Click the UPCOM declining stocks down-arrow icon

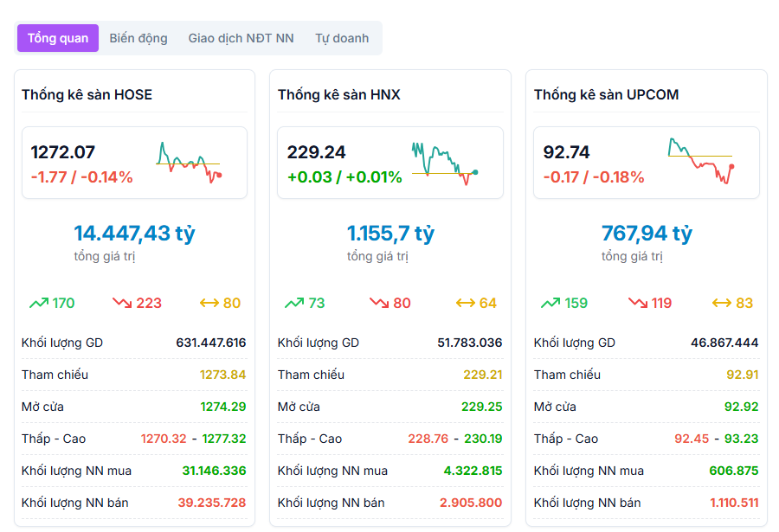(x=637, y=303)
